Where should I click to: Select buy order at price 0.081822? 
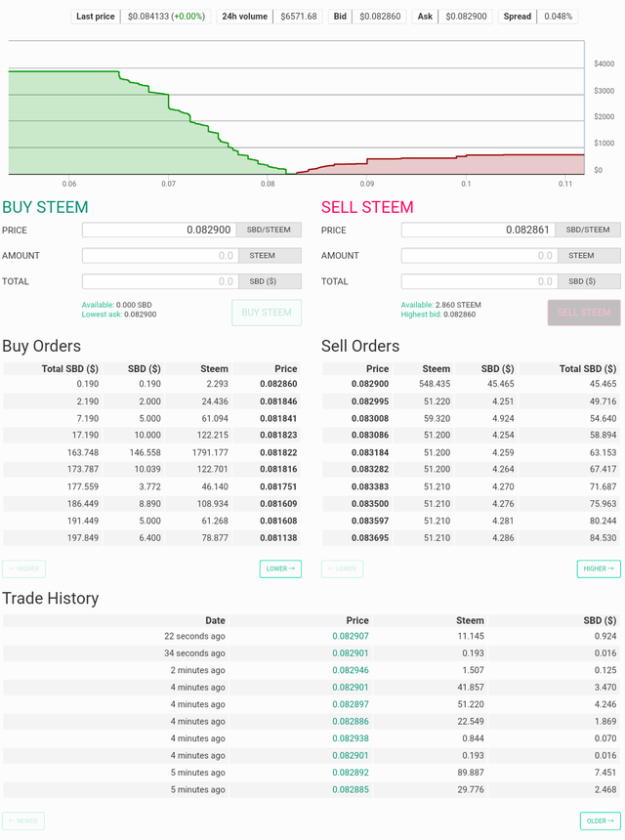point(152,452)
